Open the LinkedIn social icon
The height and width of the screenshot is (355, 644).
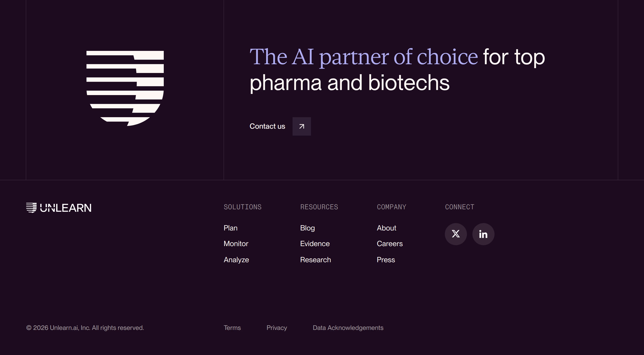tap(483, 234)
